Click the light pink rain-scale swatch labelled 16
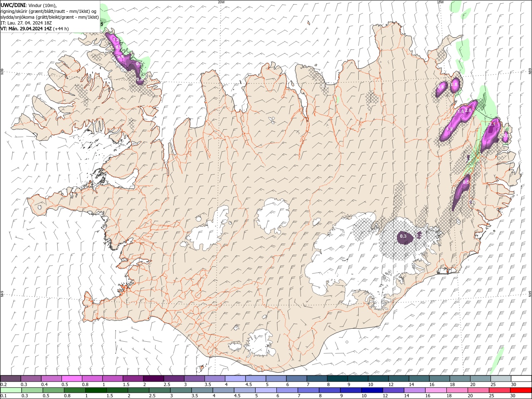This screenshot has width=532, height=399. click(x=436, y=390)
